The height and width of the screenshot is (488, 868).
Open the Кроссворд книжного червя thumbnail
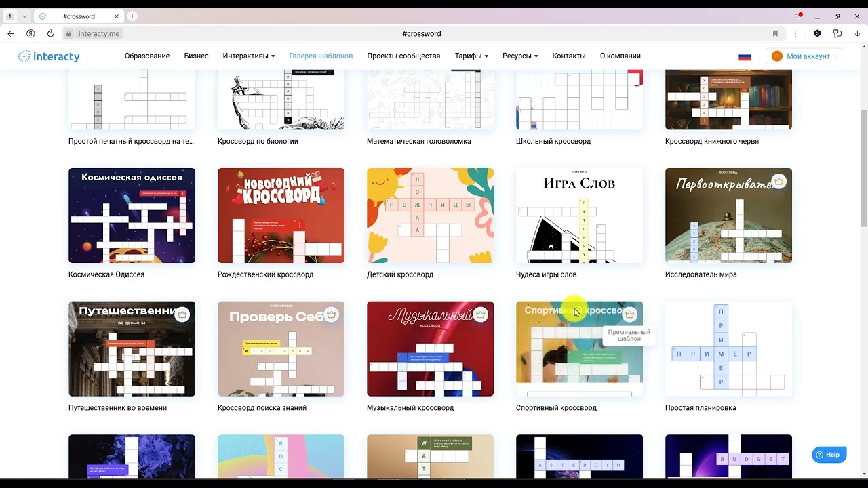pos(728,99)
